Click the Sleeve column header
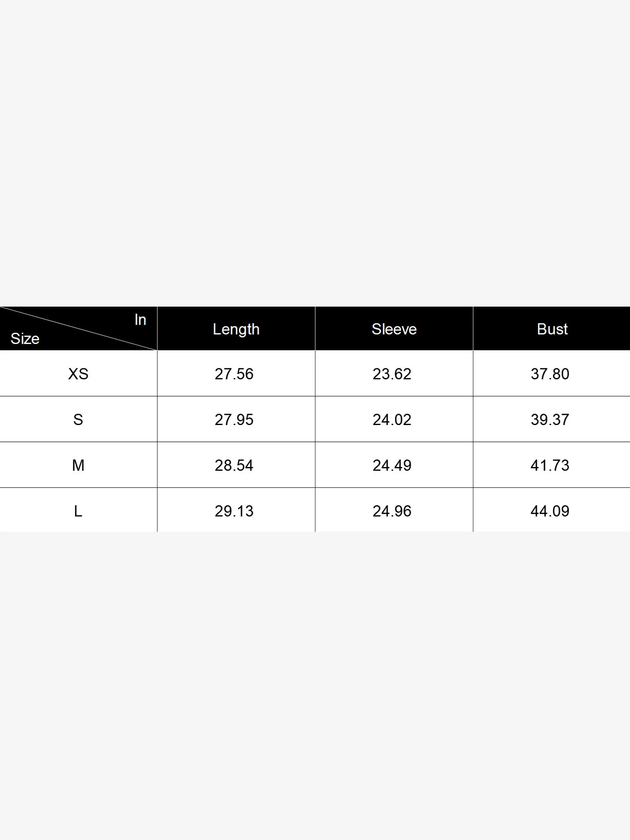Viewport: 630px width, 840px height. coord(394,329)
